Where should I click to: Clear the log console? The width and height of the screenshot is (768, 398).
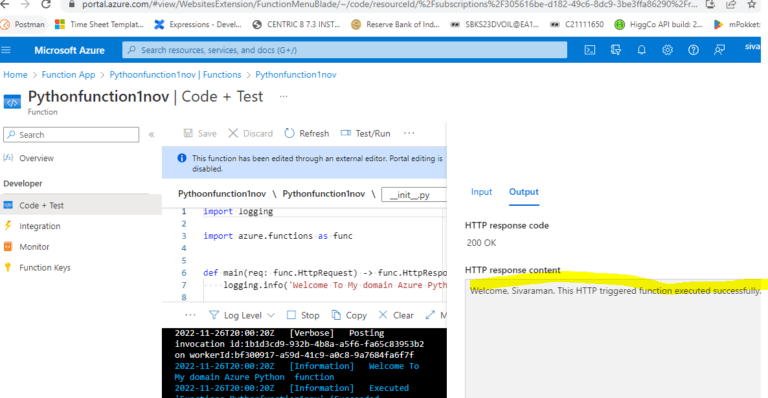pos(396,315)
